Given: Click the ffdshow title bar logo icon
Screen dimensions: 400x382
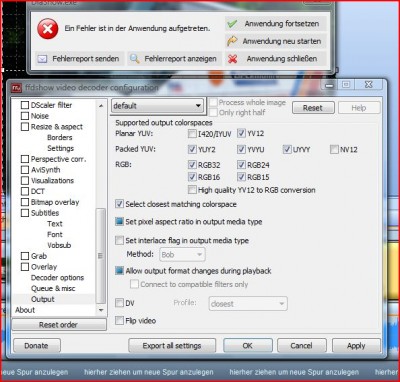Looking at the screenshot, I should 17,88.
